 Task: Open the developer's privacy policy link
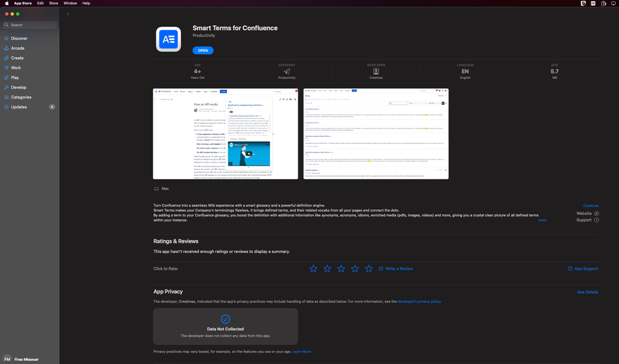[x=419, y=301]
